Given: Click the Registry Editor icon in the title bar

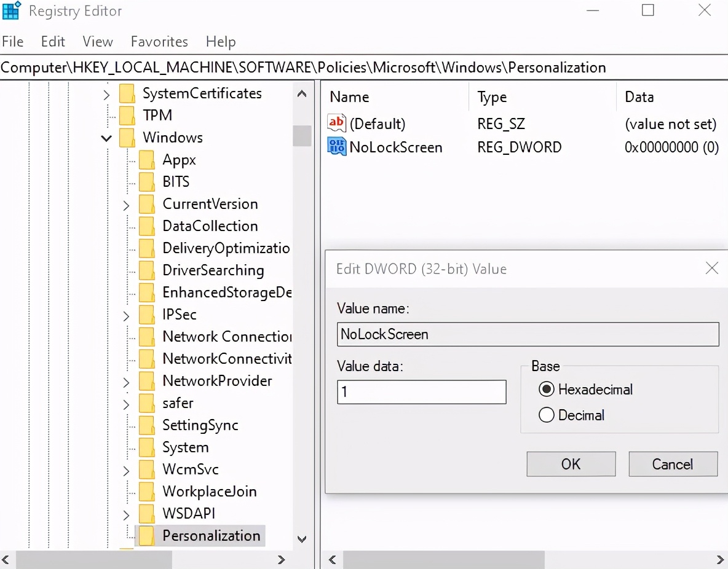Looking at the screenshot, I should click(x=10, y=10).
